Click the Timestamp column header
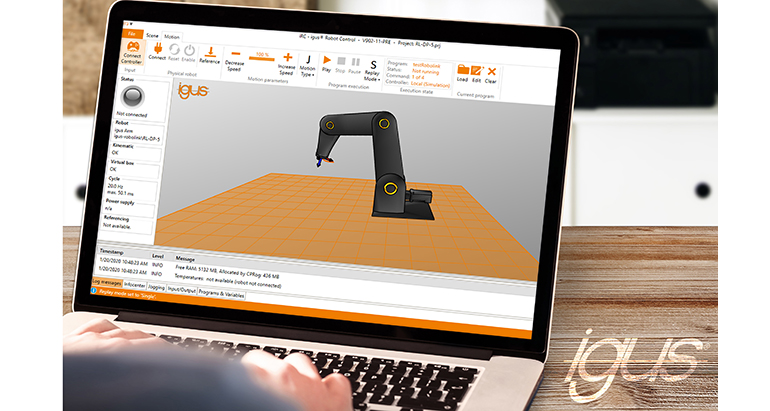The image size is (770, 411). pyautogui.click(x=112, y=252)
